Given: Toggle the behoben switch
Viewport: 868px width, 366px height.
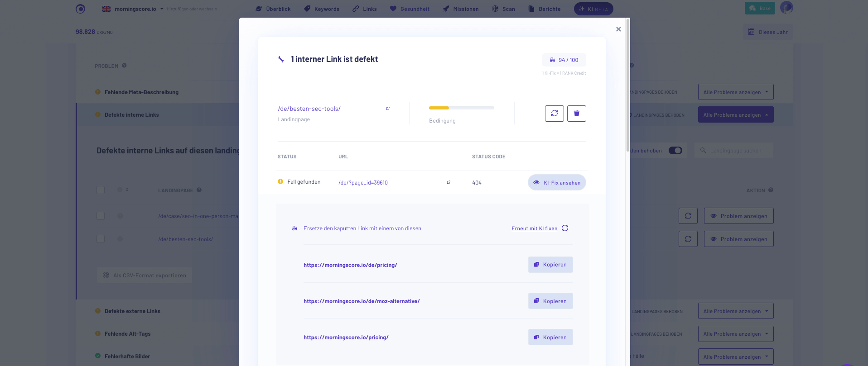Looking at the screenshot, I should [x=675, y=151].
